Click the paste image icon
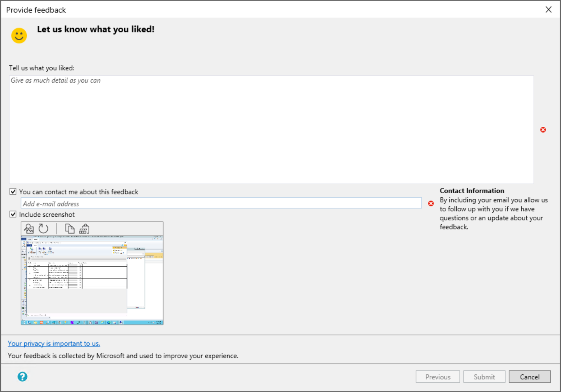Viewport: 561px width, 392px height. click(x=84, y=229)
